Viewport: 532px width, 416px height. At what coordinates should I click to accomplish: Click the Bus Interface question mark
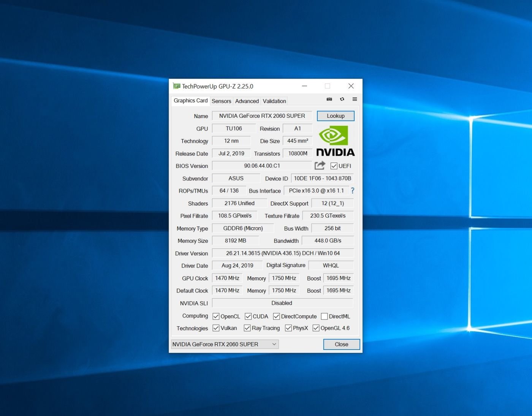click(x=352, y=191)
